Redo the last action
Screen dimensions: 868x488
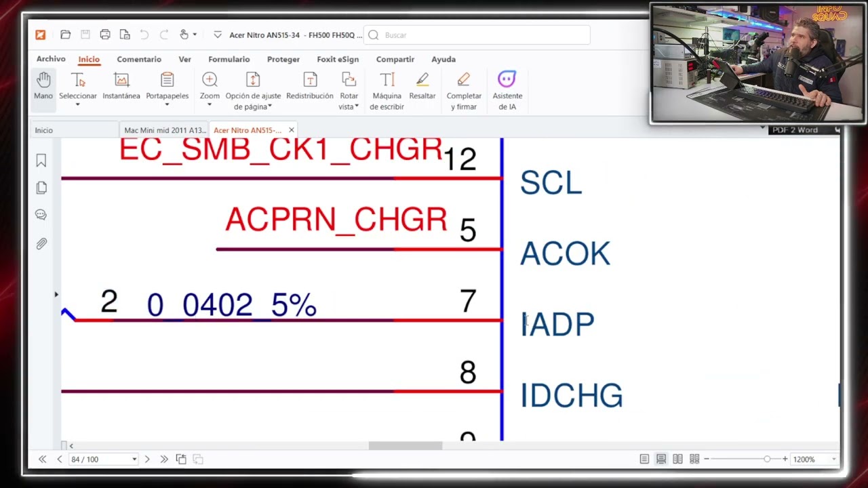(x=164, y=35)
